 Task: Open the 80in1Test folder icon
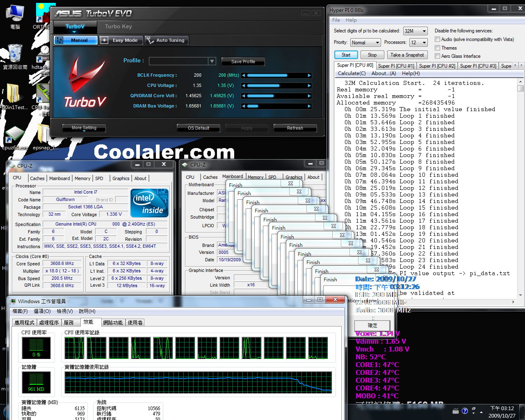[x=15, y=96]
